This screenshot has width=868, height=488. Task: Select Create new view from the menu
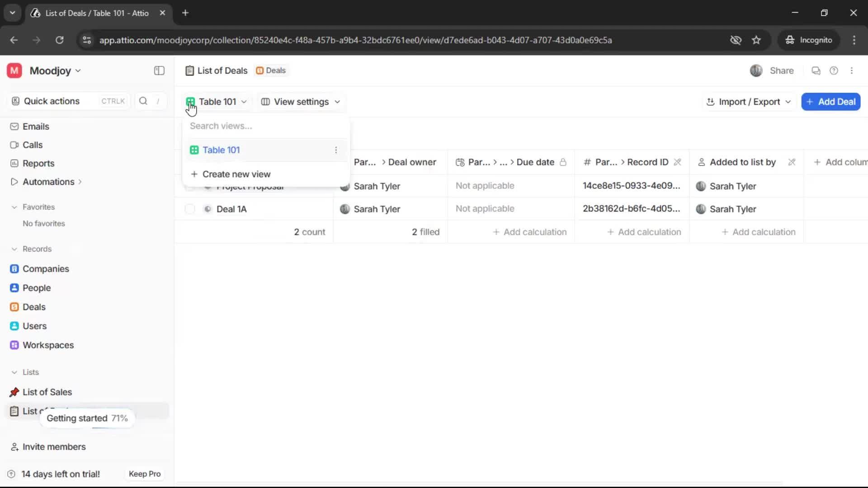[x=237, y=174]
